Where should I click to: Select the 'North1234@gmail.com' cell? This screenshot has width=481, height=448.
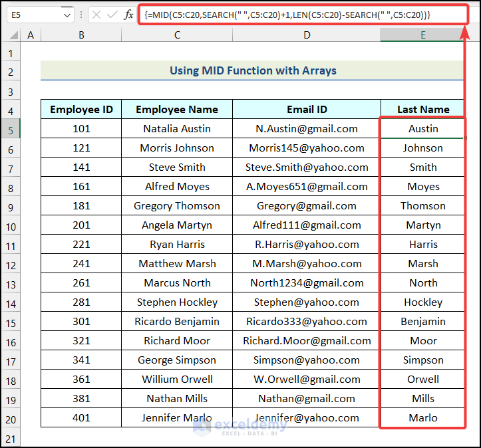pos(307,283)
